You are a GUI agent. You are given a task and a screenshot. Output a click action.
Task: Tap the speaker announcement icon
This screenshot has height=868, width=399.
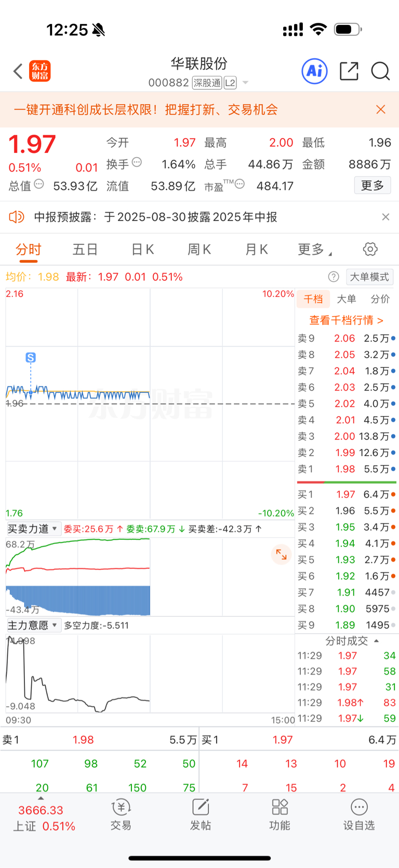coord(17,217)
